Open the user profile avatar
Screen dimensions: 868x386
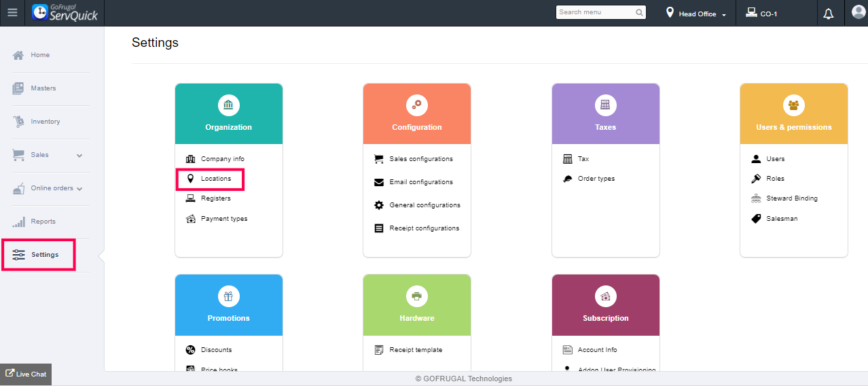pos(858,12)
